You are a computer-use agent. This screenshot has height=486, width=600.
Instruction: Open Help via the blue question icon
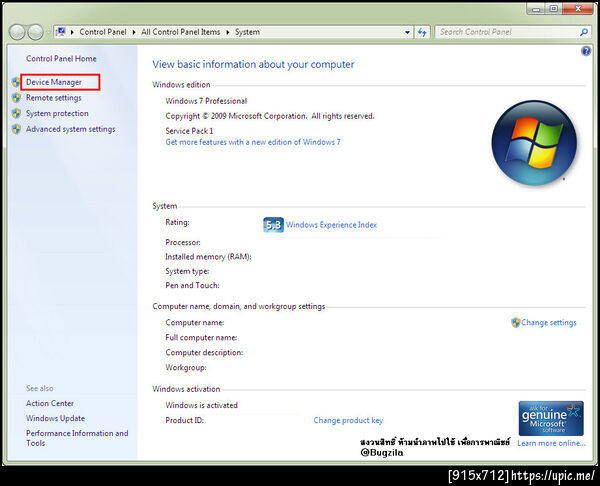click(x=586, y=51)
